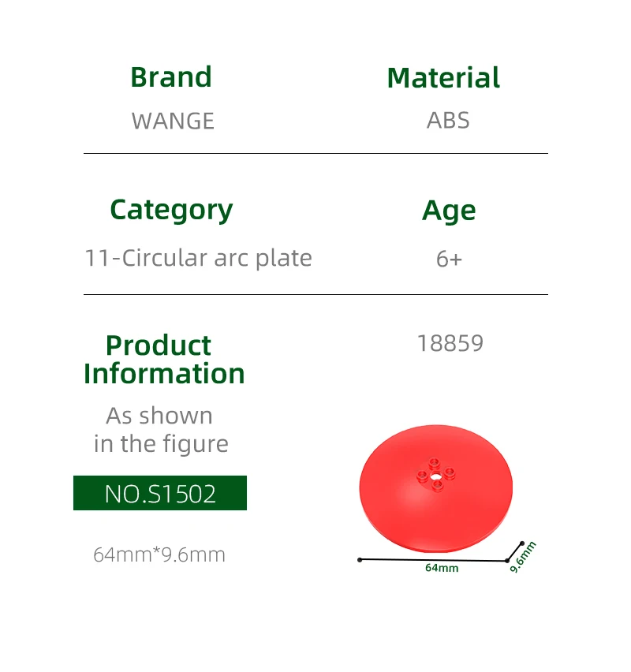Screen dimensions: 631x672
Task: Select the 64mm*9.6mm size text
Action: click(x=159, y=554)
